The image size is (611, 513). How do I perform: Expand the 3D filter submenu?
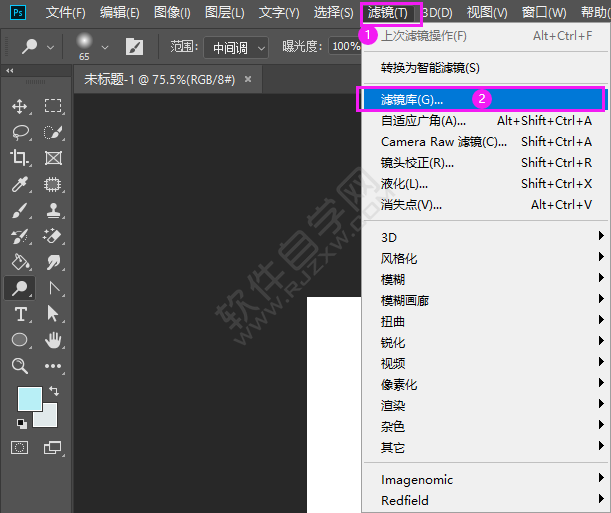pyautogui.click(x=486, y=237)
